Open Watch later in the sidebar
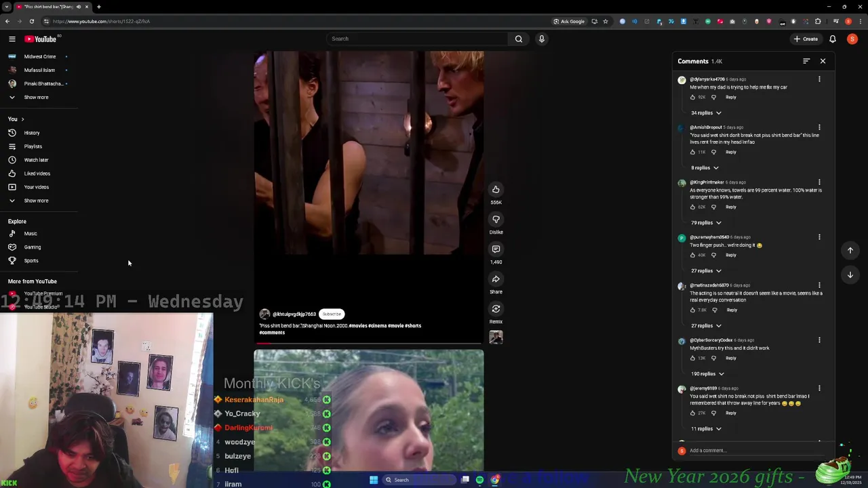 click(36, 160)
